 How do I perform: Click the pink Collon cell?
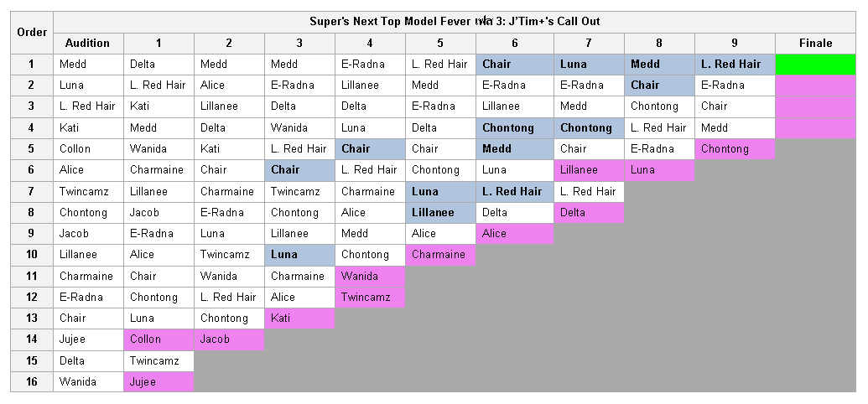[x=159, y=339]
